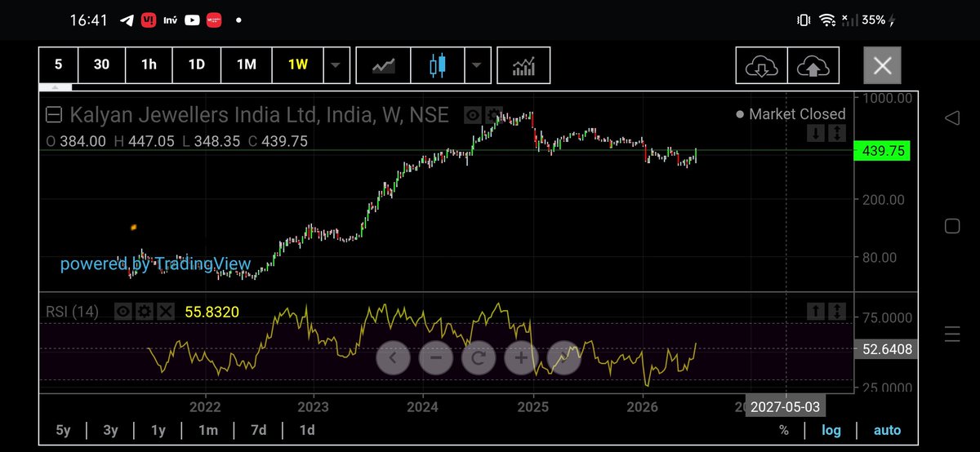Close the chart with the X button
980x452 pixels.
pos(883,65)
